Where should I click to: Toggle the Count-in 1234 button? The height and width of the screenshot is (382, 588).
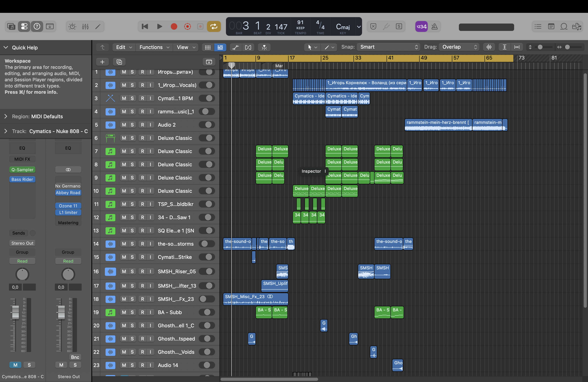coord(422,26)
